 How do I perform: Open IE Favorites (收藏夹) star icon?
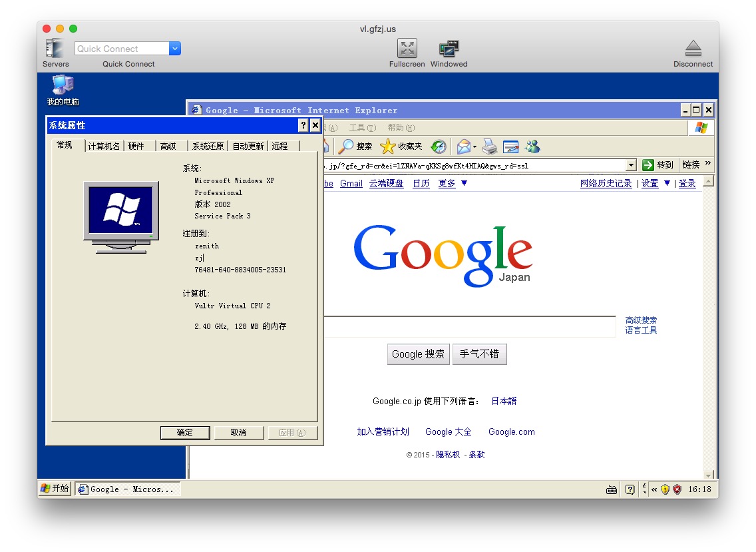tap(387, 146)
